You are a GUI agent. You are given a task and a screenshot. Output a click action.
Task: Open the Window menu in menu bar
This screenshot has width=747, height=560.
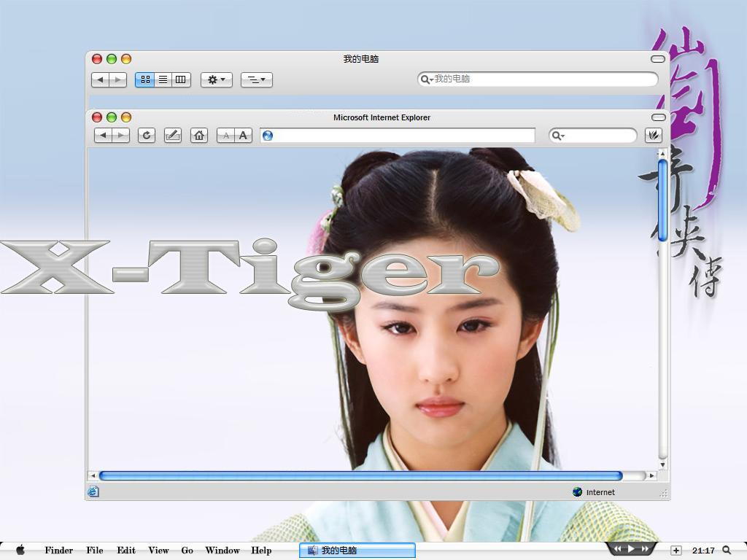tap(222, 551)
